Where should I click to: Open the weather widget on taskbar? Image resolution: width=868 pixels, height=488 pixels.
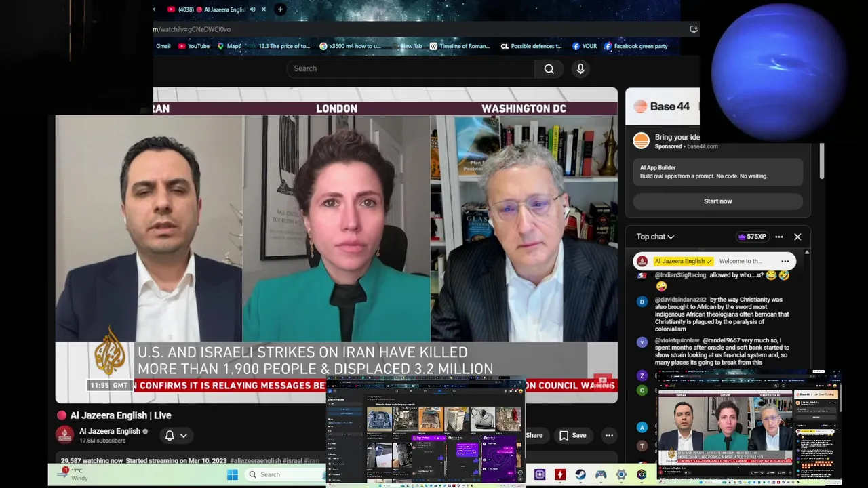[73, 474]
